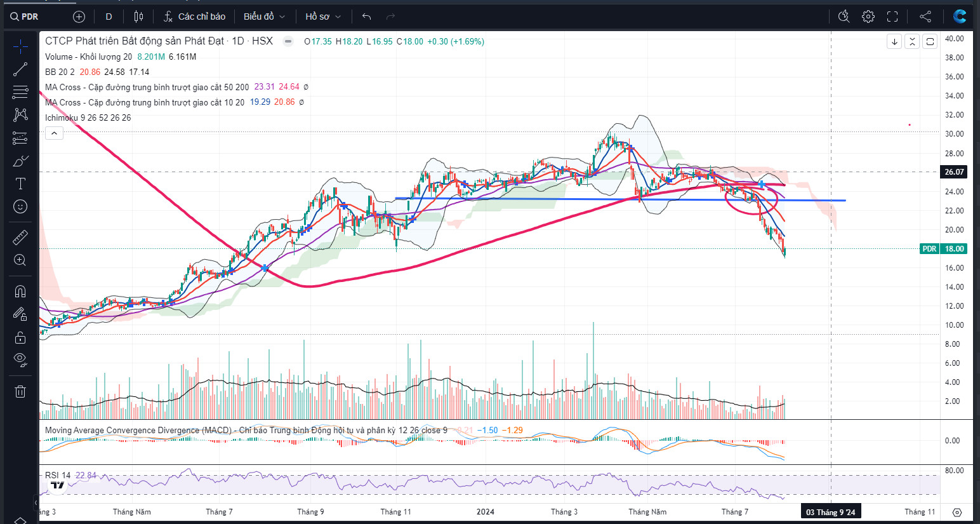Toggle lock all drawing tools
Viewport: 980px width, 524px height.
(x=20, y=337)
